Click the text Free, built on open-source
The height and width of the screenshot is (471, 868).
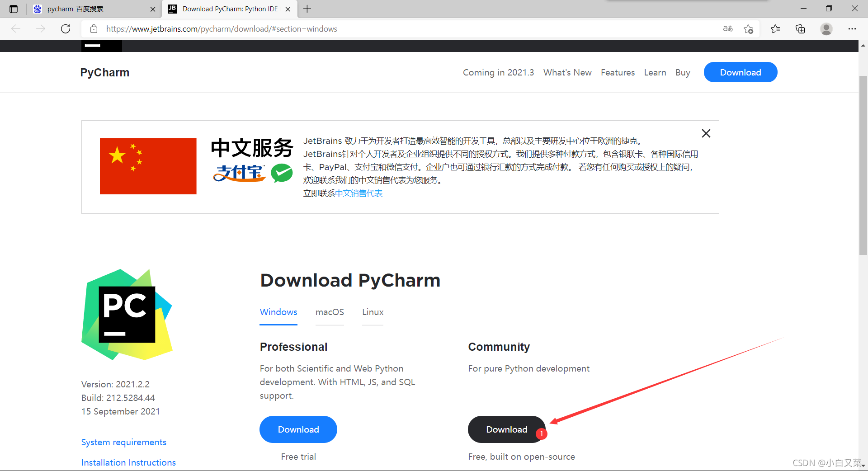[521, 457]
